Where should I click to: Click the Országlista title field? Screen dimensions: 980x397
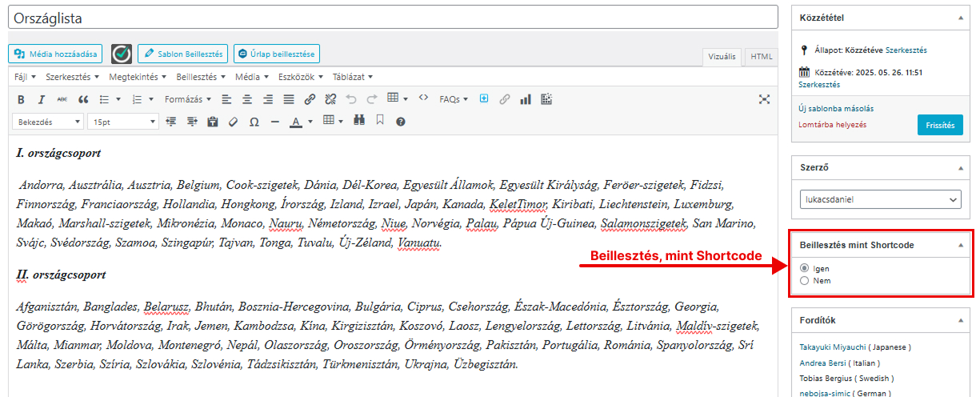point(393,18)
